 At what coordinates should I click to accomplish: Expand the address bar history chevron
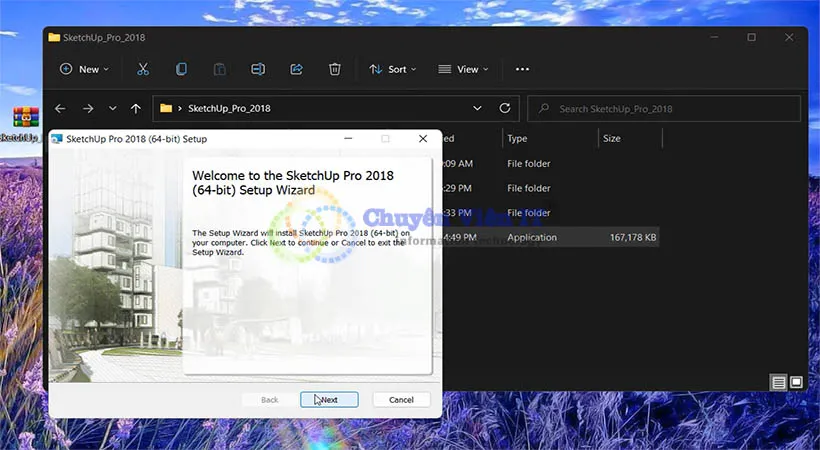coord(477,108)
